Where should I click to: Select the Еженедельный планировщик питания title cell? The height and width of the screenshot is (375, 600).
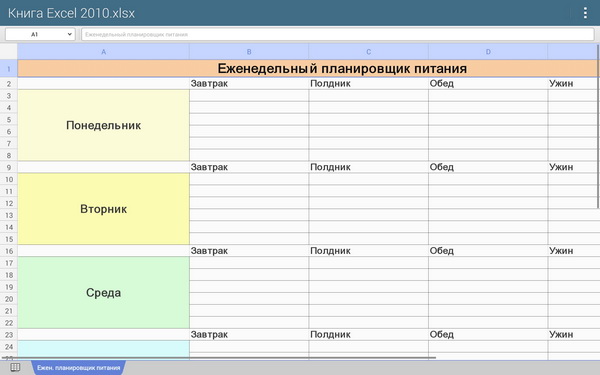[x=308, y=68]
